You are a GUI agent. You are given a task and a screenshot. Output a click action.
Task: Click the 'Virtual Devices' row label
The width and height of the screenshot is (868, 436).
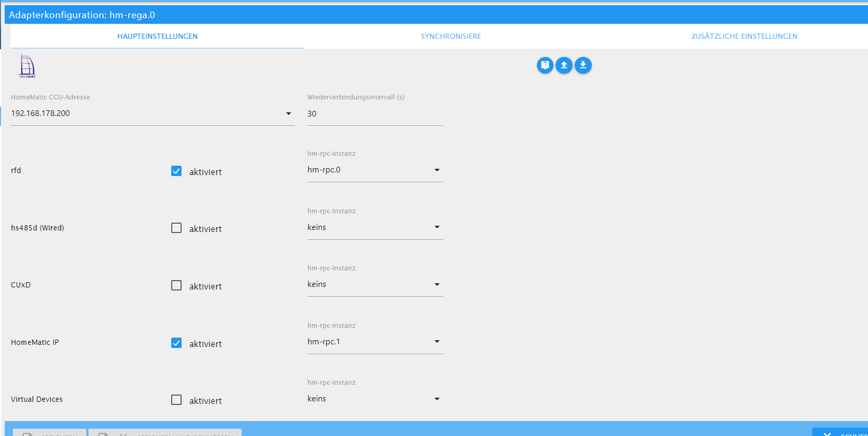tap(37, 399)
